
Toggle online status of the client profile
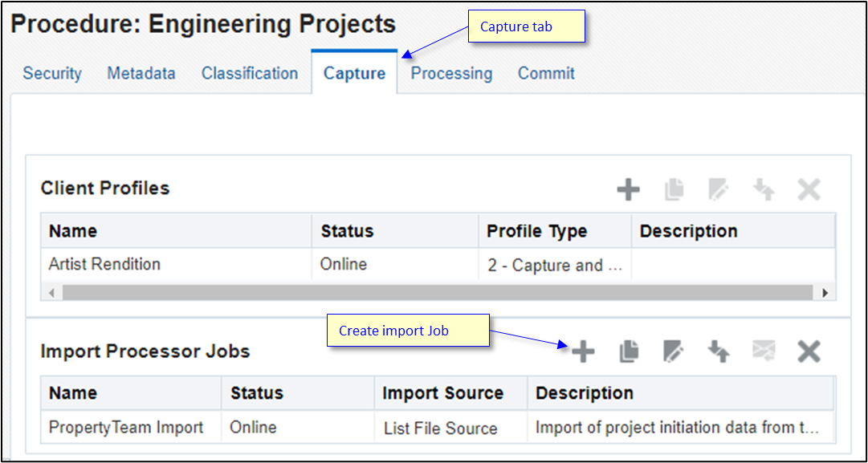(x=764, y=189)
